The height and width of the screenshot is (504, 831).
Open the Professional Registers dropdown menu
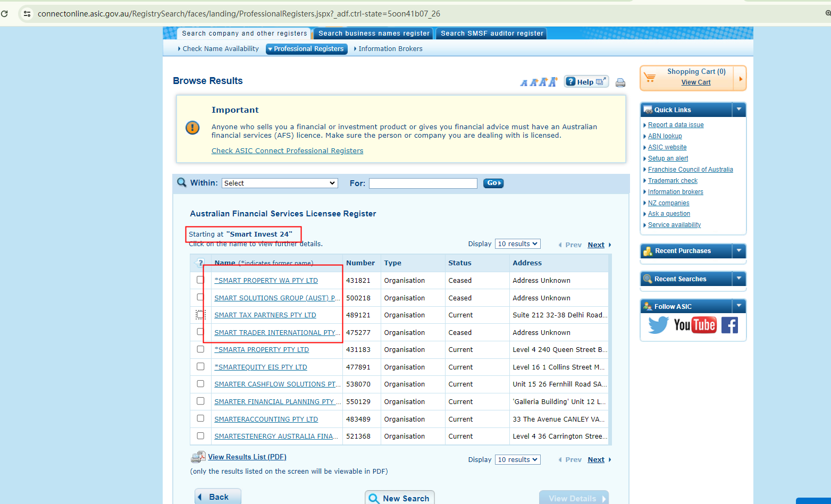click(x=306, y=49)
